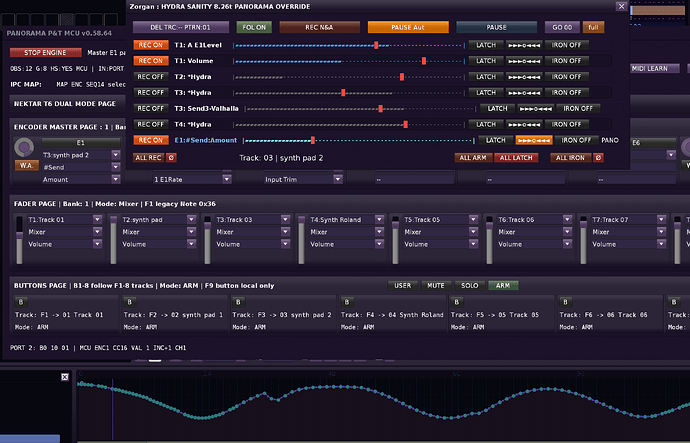
Task: Click the arrows icon in T4: *Hydra row
Action: click(x=524, y=124)
